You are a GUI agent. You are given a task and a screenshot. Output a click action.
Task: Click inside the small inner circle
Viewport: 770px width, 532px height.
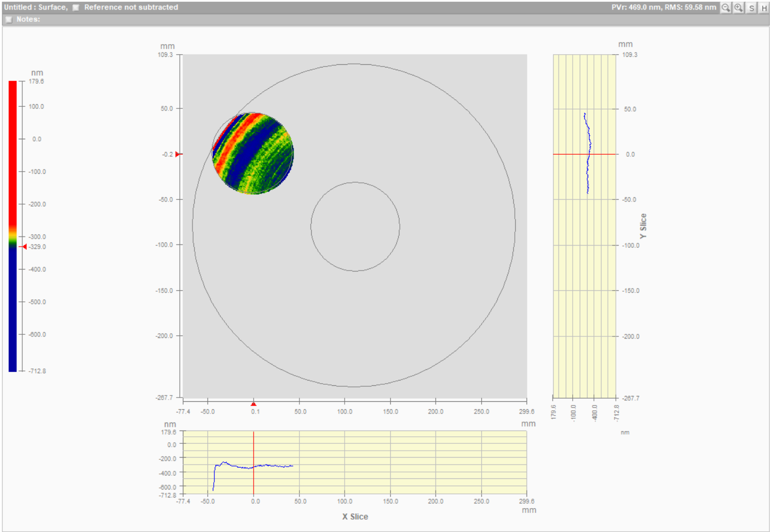tap(355, 227)
